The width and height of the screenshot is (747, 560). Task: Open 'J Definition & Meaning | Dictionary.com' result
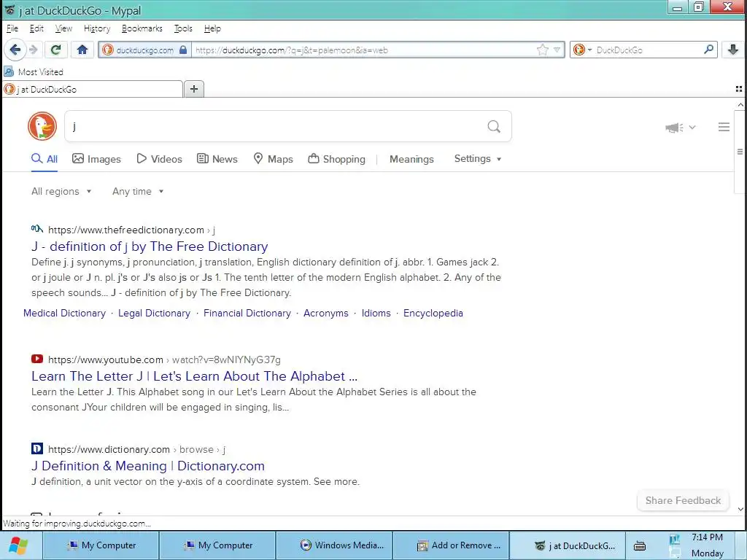(x=148, y=466)
